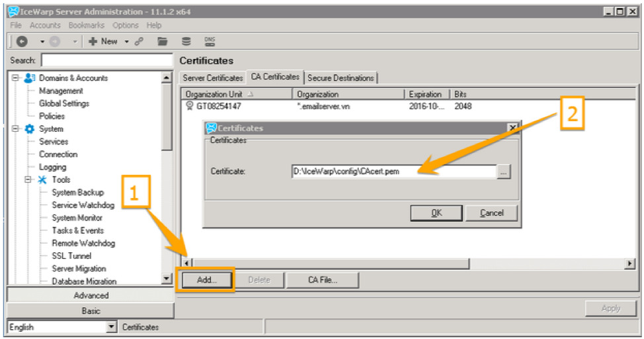The height and width of the screenshot is (339, 644).
Task: Click tree scrollbar up arrow
Action: (x=167, y=77)
